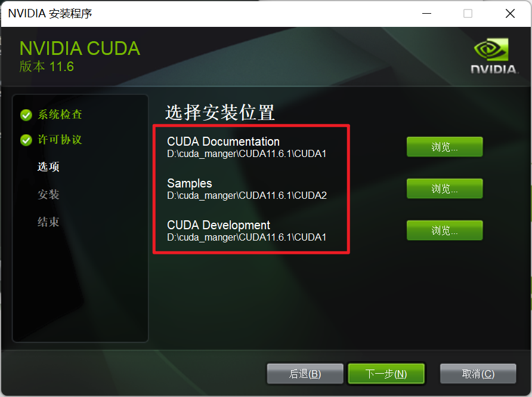This screenshot has width=532, height=397.
Task: Select the 选项 step in sidebar
Action: (x=48, y=167)
